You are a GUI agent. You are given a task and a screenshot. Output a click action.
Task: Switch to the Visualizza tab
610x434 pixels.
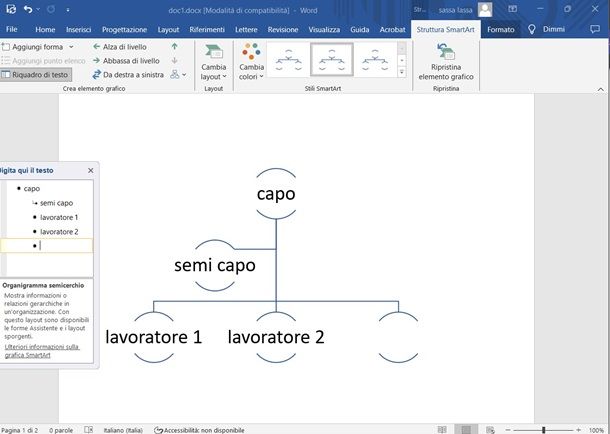point(324,30)
